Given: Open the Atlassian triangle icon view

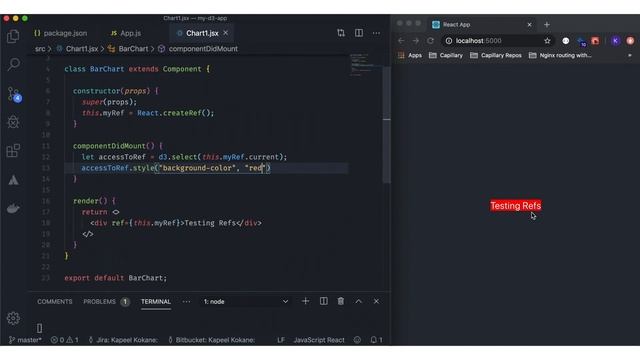Looking at the screenshot, I should [13, 180].
